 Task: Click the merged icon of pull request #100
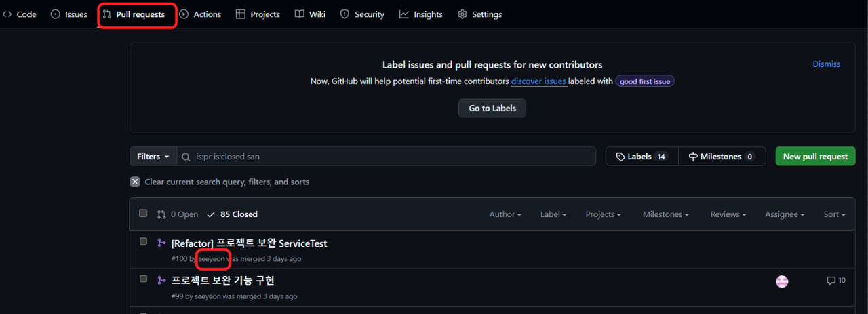(161, 242)
